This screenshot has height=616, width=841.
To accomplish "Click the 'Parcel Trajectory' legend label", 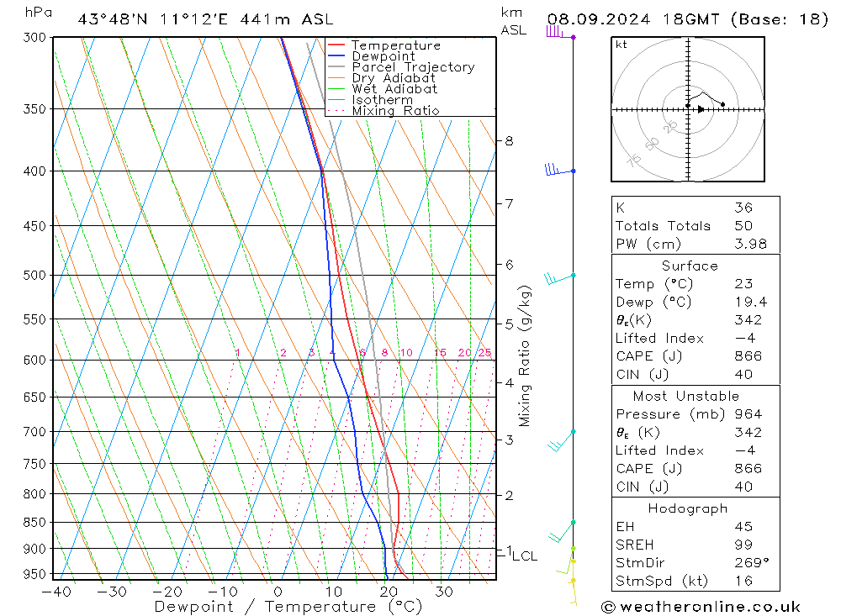I will pyautogui.click(x=413, y=67).
